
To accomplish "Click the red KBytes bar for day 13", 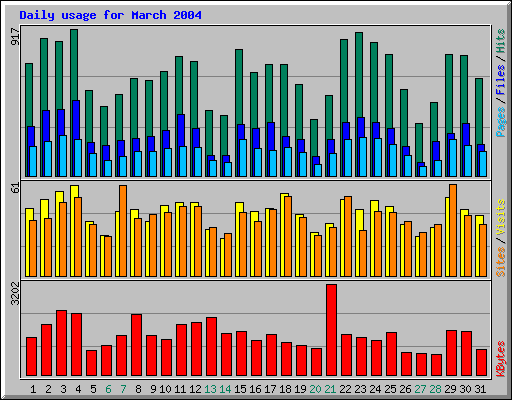I will [x=212, y=347].
